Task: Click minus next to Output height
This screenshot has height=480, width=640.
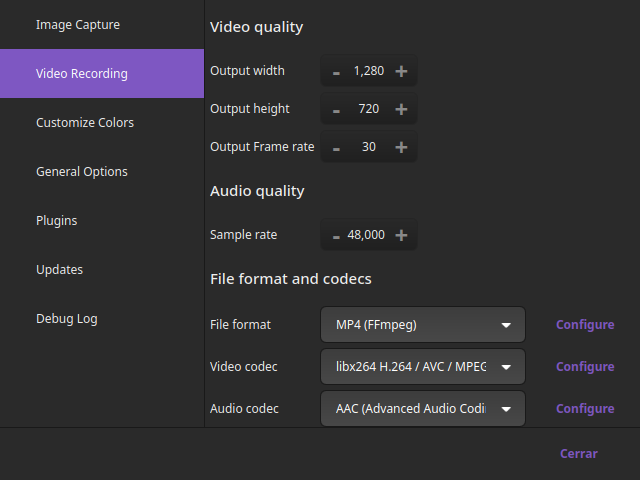Action: click(336, 110)
